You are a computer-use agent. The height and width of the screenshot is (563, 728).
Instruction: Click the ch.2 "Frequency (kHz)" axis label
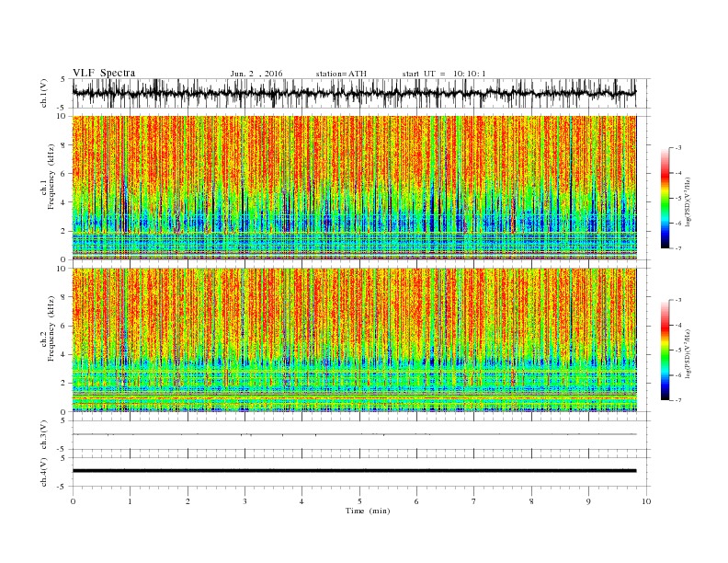coord(51,327)
